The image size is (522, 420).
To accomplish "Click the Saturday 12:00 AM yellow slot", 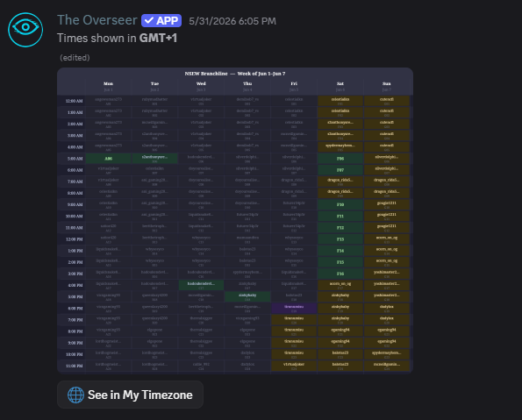I will click(x=340, y=101).
